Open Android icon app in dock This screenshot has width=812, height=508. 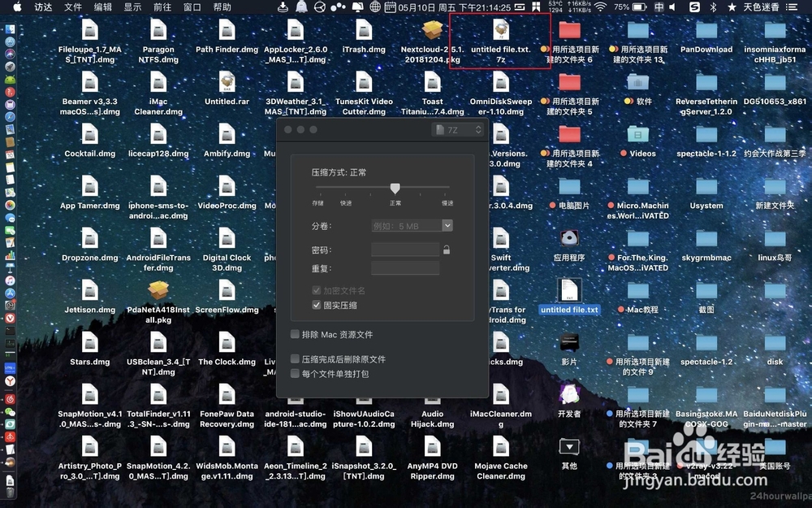tap(10, 80)
